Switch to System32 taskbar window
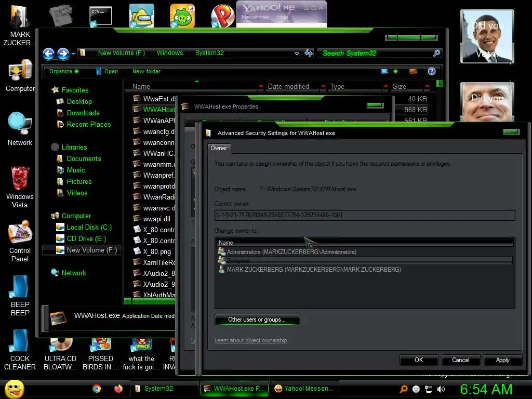This screenshot has width=532, height=399. (164, 389)
